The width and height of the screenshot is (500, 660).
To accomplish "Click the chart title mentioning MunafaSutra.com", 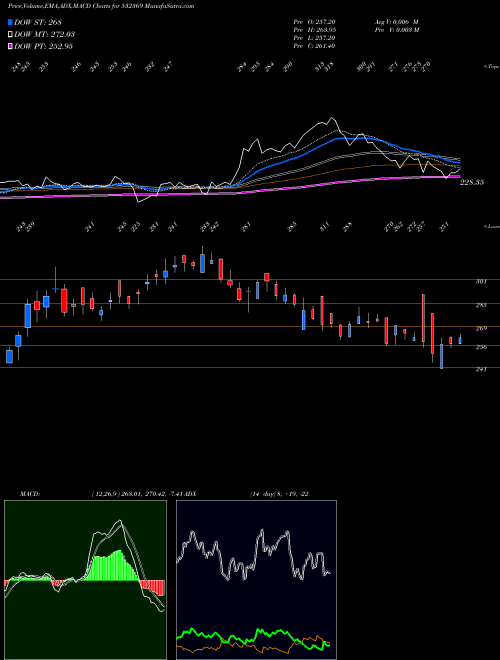I will [x=101, y=7].
